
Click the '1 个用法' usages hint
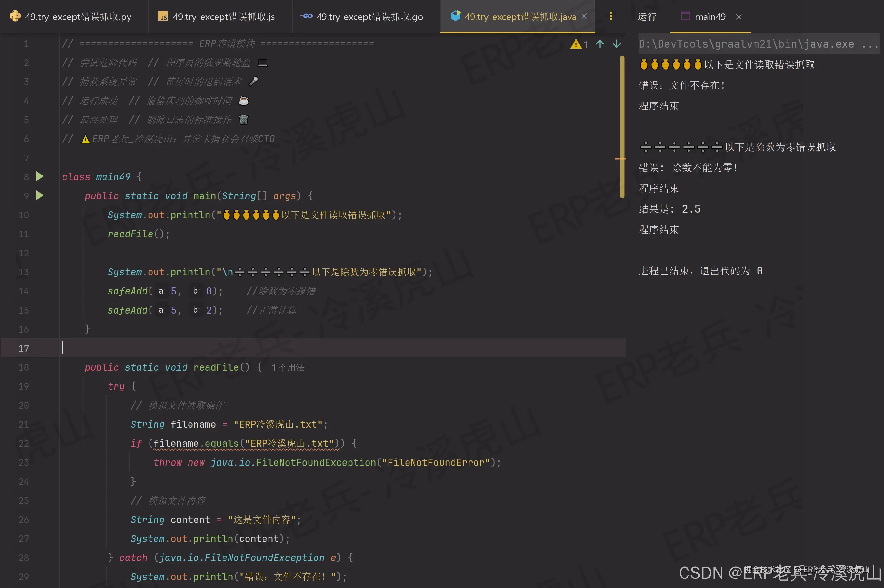pyautogui.click(x=288, y=367)
